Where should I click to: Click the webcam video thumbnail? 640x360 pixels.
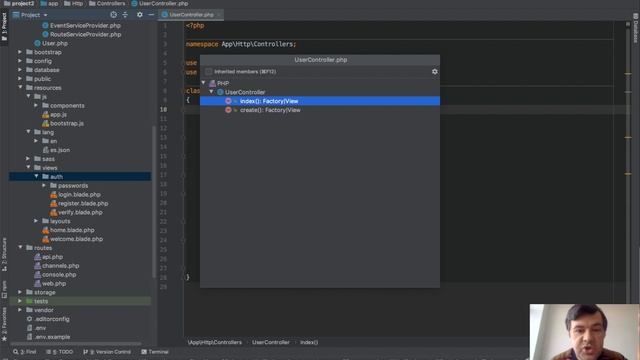click(584, 332)
